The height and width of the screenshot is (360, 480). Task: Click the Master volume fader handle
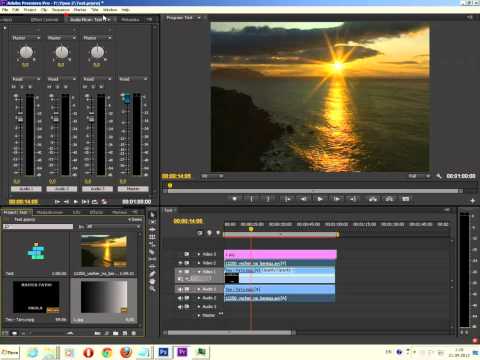(126, 99)
